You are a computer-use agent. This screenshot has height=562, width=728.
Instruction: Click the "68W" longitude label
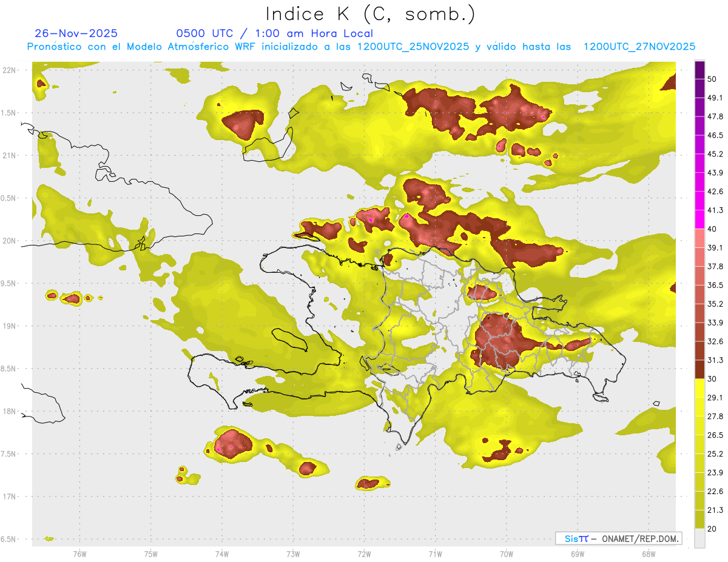point(648,553)
